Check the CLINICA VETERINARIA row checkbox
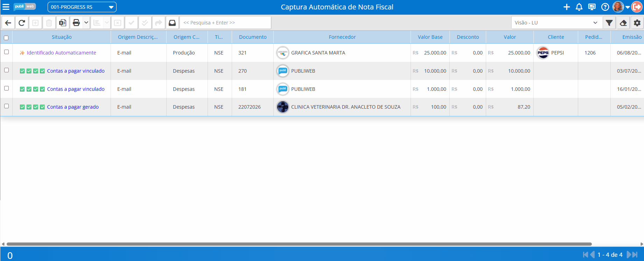Viewport: 644px width, 261px height. (6, 106)
